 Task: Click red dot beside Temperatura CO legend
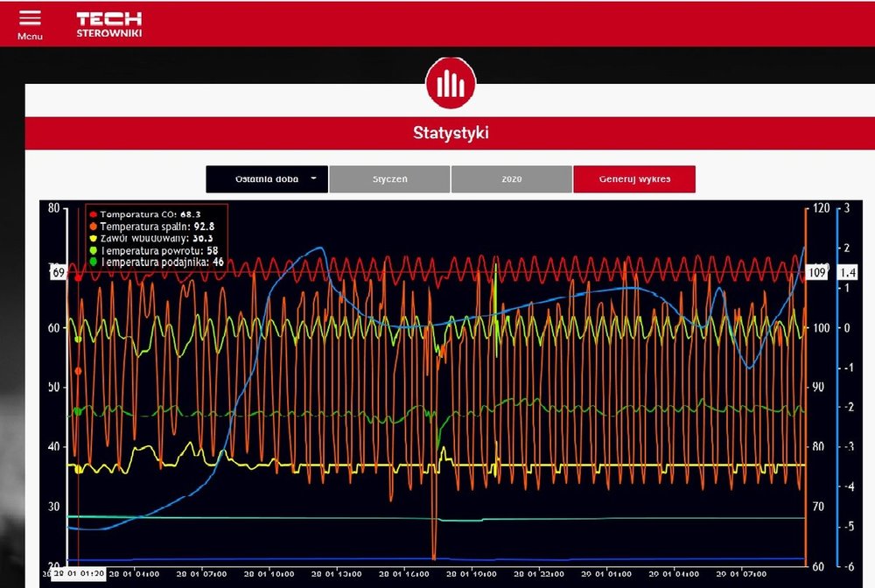[93, 213]
